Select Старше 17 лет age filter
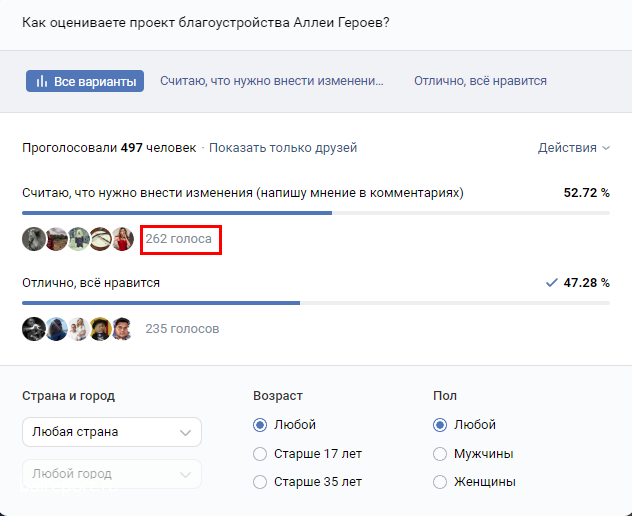The height and width of the screenshot is (516, 632). [261, 454]
